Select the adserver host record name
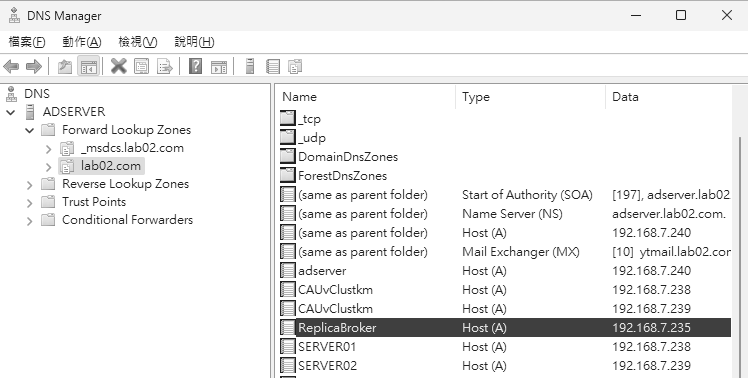Screen dimensions: 748x378 click(x=322, y=271)
